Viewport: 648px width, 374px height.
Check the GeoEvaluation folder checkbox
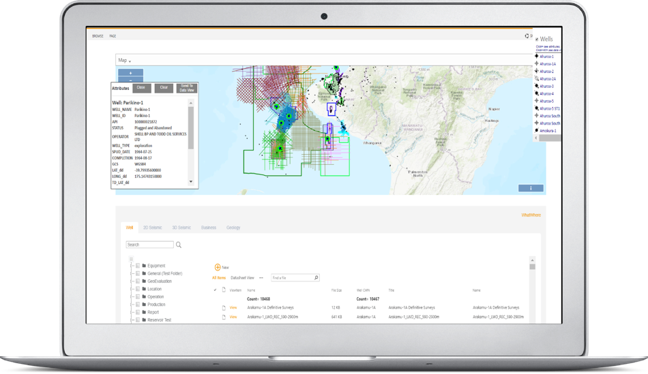pos(138,281)
